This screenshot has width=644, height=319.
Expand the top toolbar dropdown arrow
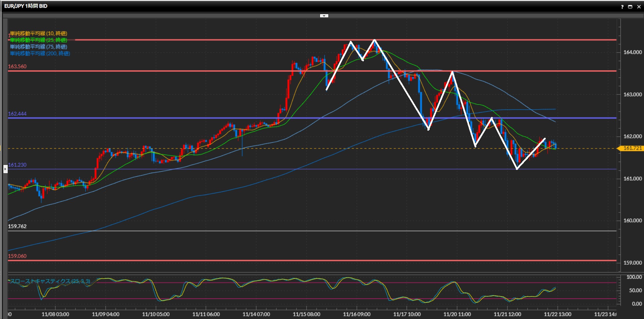tap(324, 16)
